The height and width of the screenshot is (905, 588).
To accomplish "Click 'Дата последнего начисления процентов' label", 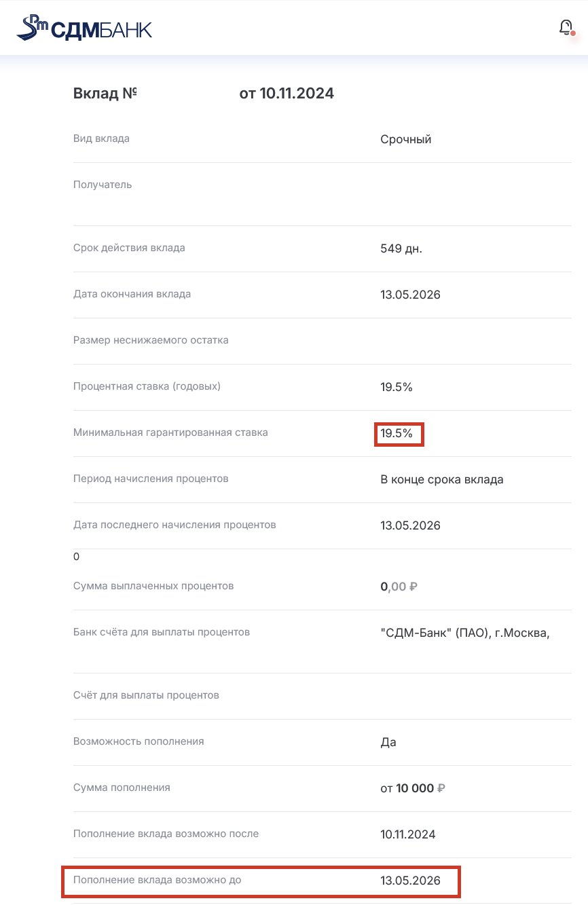I will 174,525.
